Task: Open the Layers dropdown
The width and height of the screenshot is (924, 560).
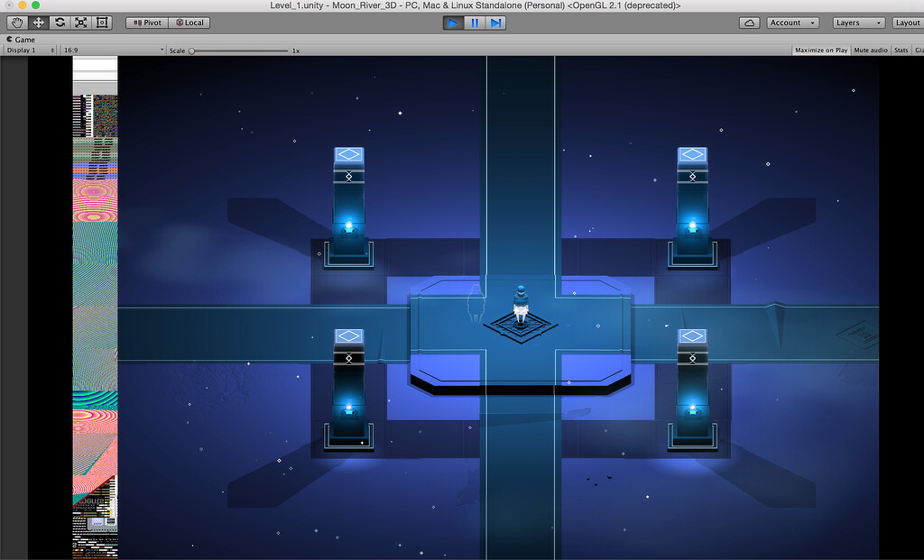Action: (x=856, y=23)
